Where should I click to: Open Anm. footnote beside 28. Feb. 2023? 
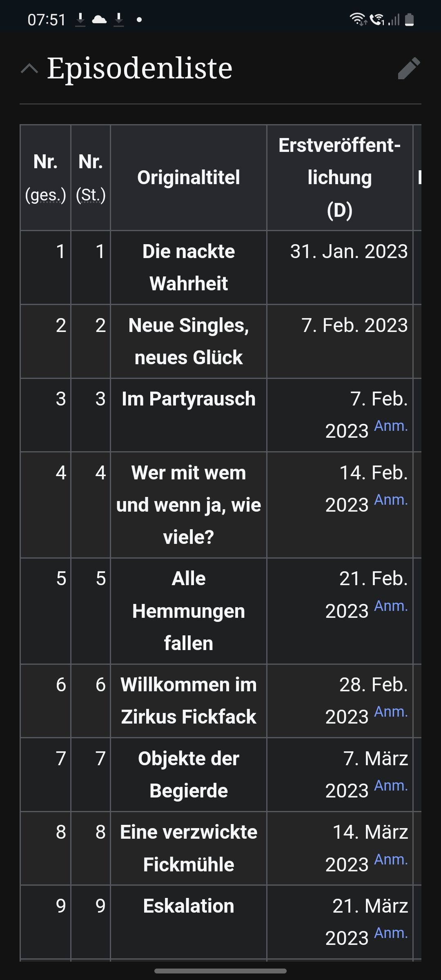pyautogui.click(x=391, y=712)
